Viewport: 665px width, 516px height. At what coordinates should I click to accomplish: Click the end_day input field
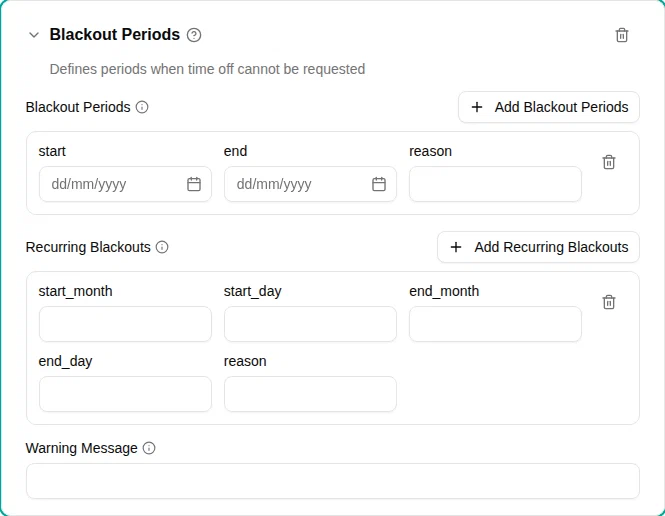[x=125, y=394]
